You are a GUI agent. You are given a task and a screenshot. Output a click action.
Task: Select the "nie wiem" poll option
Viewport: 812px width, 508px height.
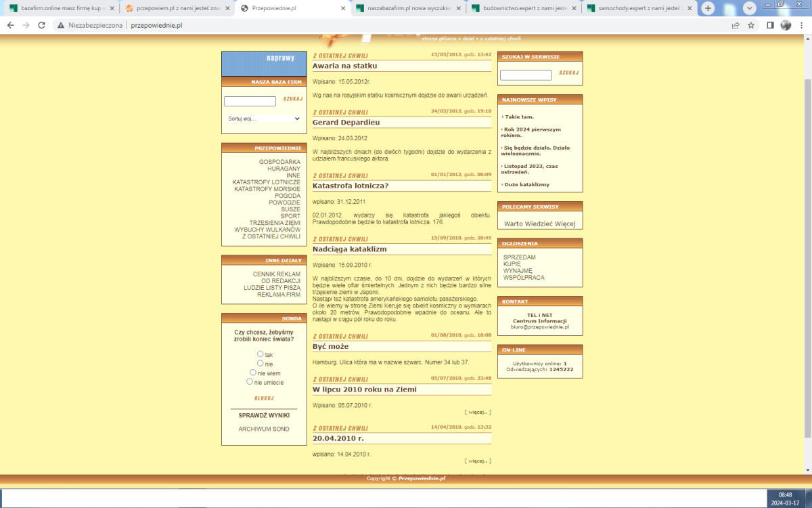click(x=253, y=373)
